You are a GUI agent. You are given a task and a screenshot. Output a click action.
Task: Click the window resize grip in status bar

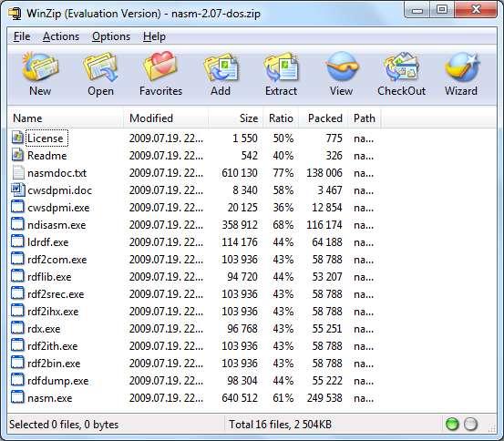[492, 427]
